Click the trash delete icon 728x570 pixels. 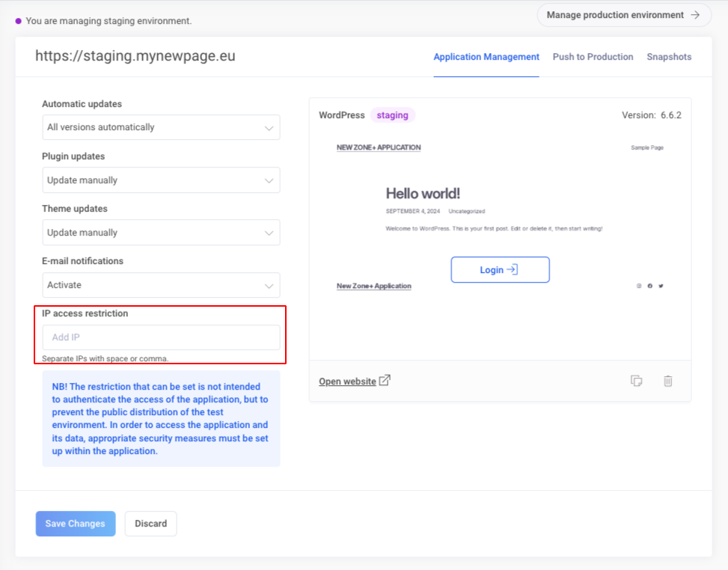click(667, 381)
